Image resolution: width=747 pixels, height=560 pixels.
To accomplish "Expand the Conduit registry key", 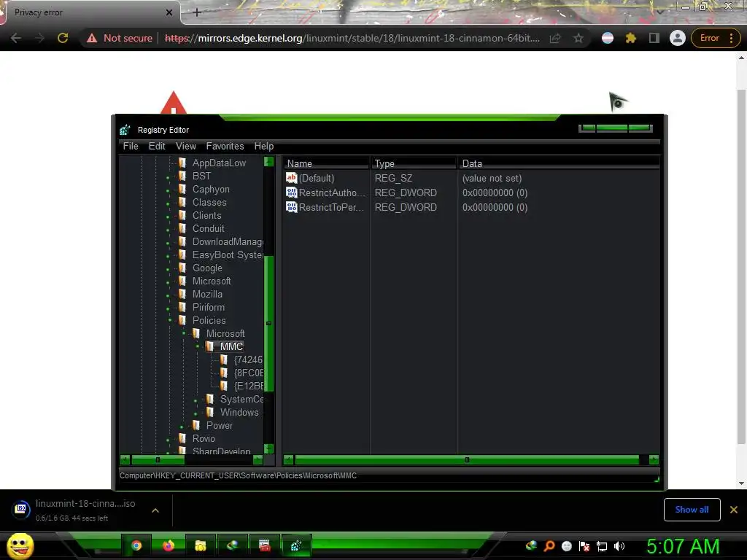I will (x=168, y=230).
